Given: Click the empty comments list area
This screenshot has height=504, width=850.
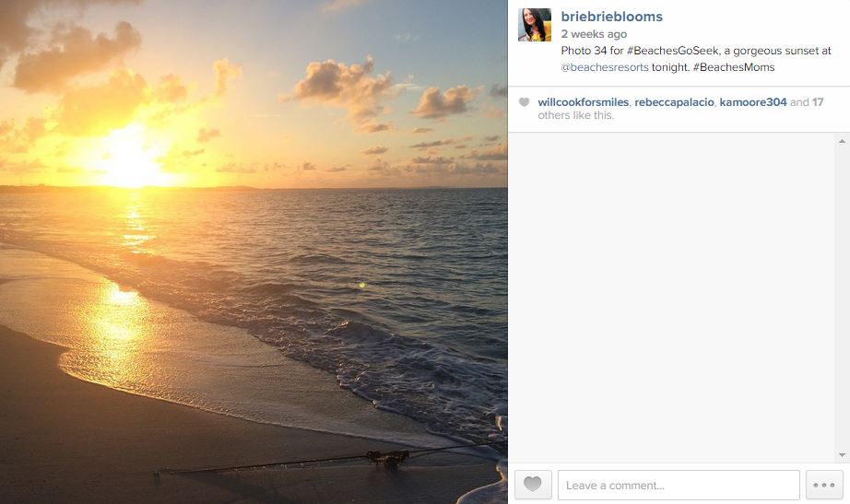Looking at the screenshot, I should (671, 297).
